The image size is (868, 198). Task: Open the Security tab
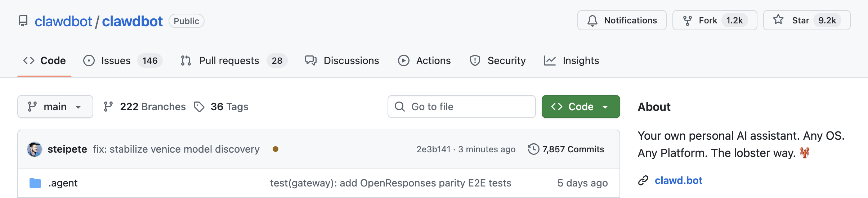506,60
